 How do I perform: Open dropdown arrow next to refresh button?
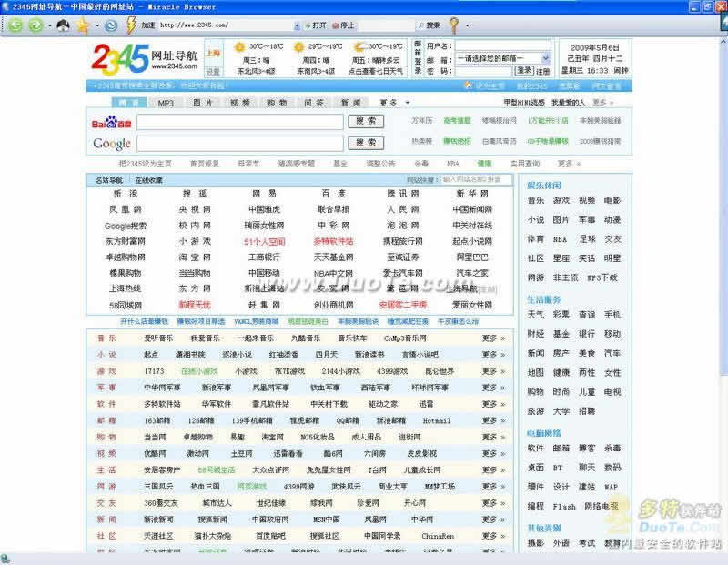[50, 25]
